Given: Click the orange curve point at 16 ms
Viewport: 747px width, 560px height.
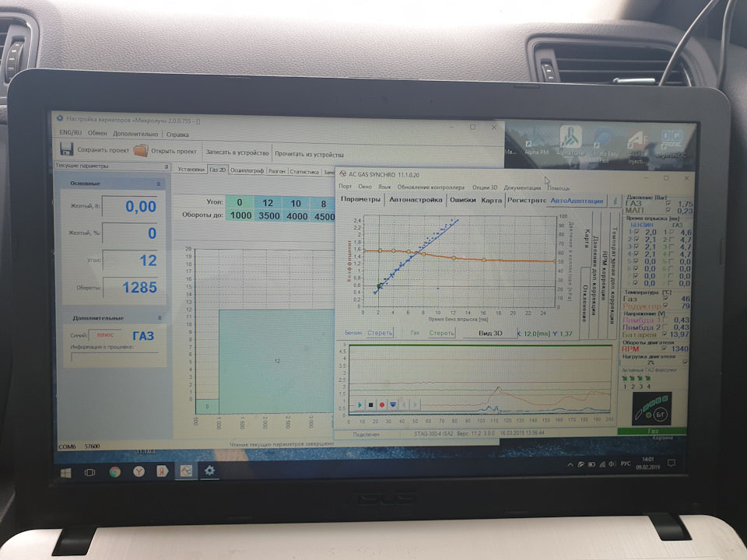Looking at the screenshot, I should (484, 260).
